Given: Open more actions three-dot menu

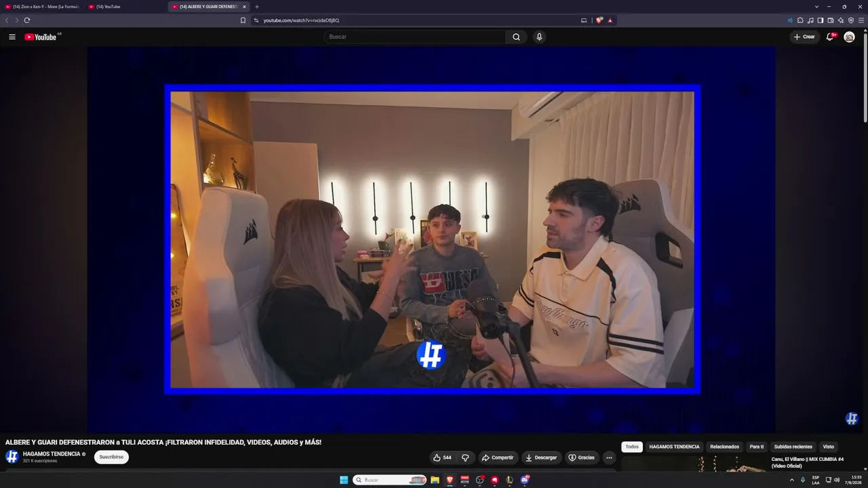Looking at the screenshot, I should (x=609, y=457).
